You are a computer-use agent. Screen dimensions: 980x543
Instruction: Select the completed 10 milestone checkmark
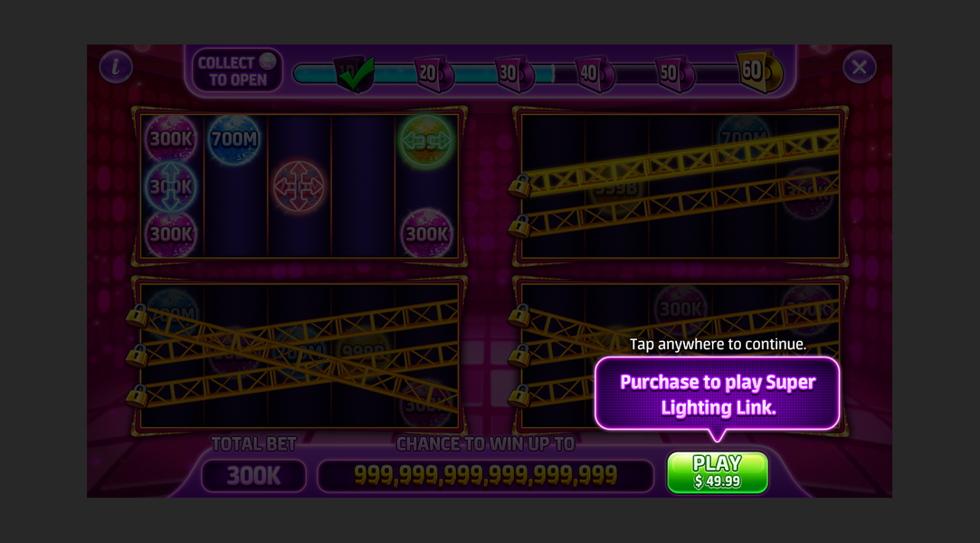click(x=355, y=73)
